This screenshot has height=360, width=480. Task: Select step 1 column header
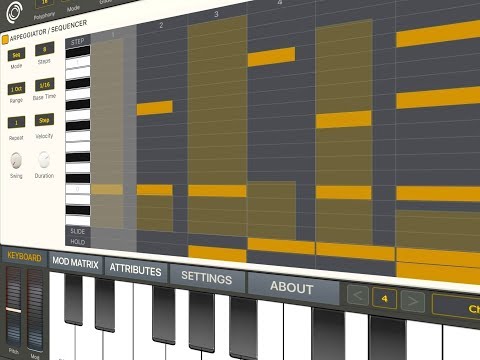tap(113, 35)
